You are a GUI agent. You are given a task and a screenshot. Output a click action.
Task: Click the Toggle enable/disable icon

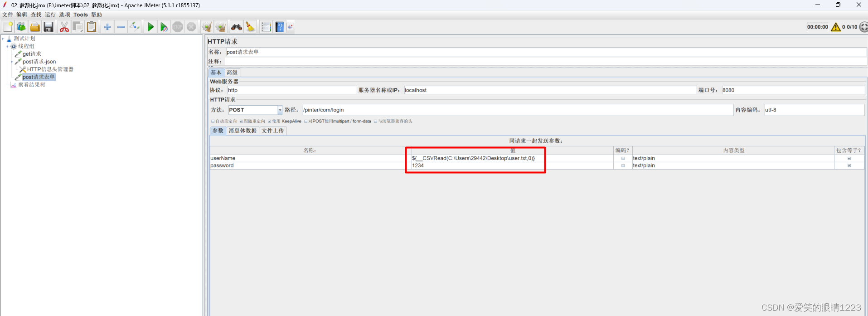pyautogui.click(x=135, y=27)
